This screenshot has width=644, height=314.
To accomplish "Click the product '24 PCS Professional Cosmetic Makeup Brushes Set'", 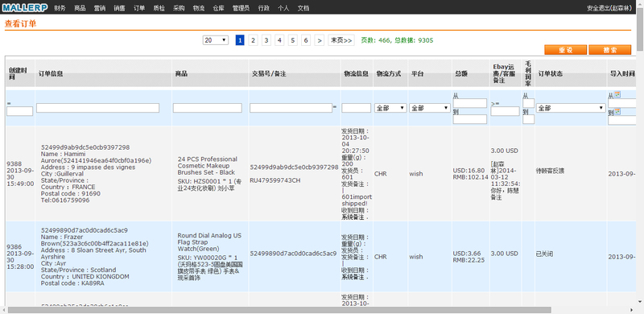I will click(x=208, y=166).
